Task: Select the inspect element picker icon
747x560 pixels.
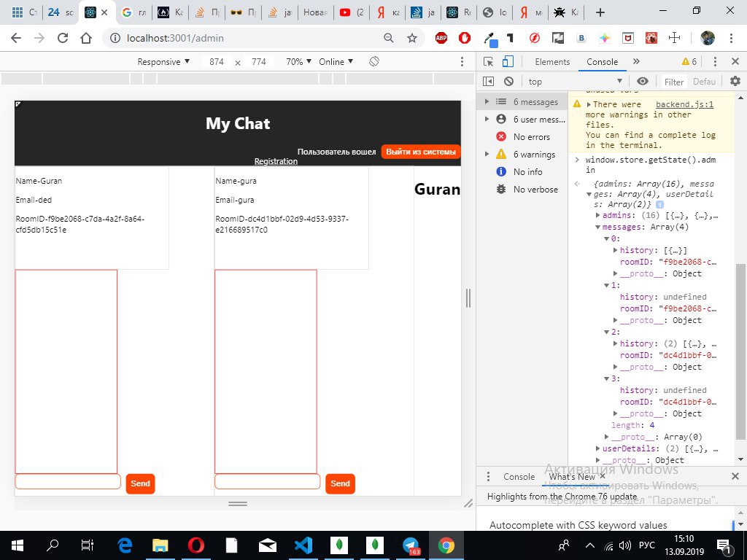Action: (x=489, y=62)
